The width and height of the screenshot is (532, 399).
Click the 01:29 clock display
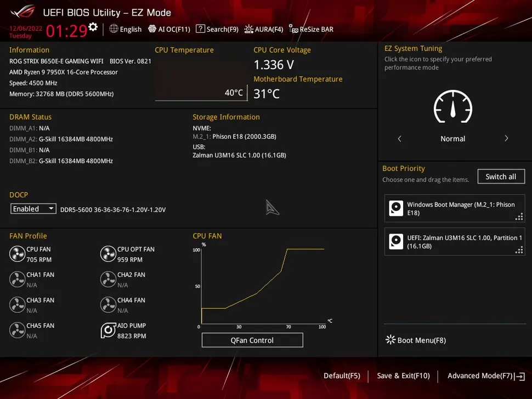(x=66, y=31)
